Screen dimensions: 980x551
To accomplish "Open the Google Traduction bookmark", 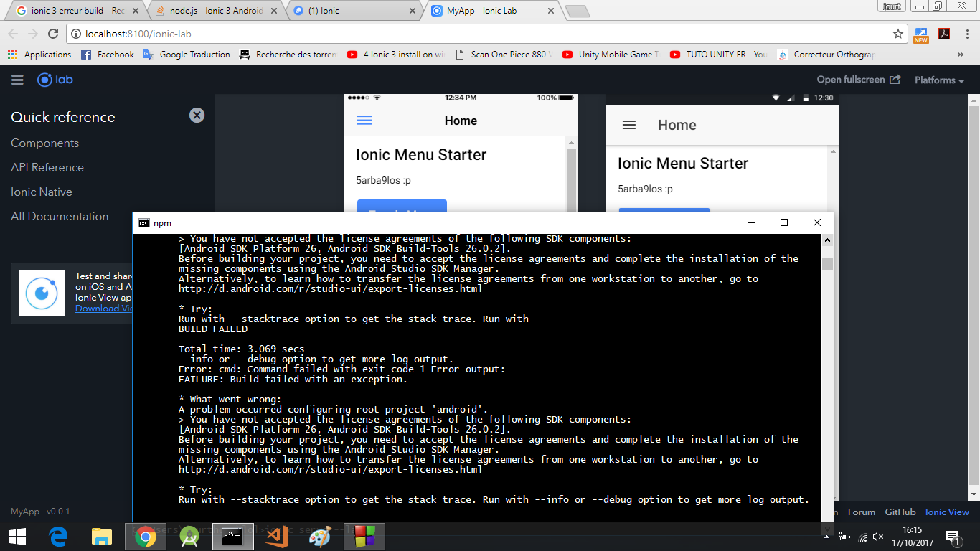I will [187, 55].
